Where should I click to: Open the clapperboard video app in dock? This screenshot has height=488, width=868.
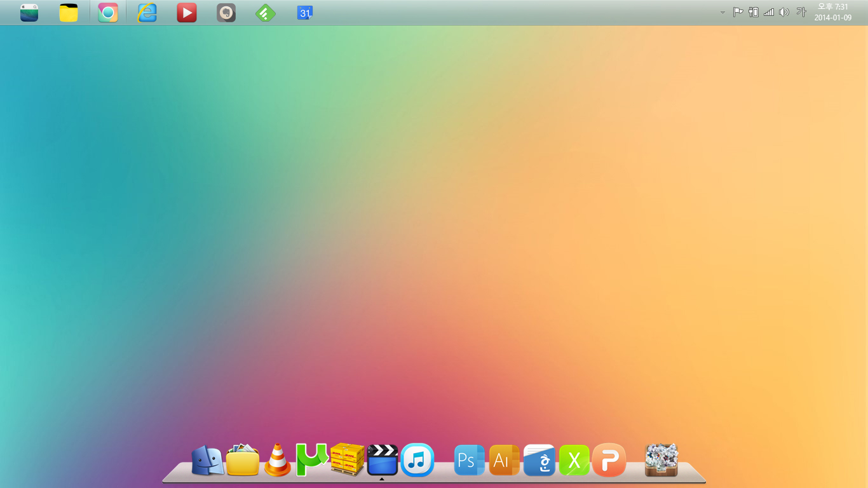click(x=383, y=459)
